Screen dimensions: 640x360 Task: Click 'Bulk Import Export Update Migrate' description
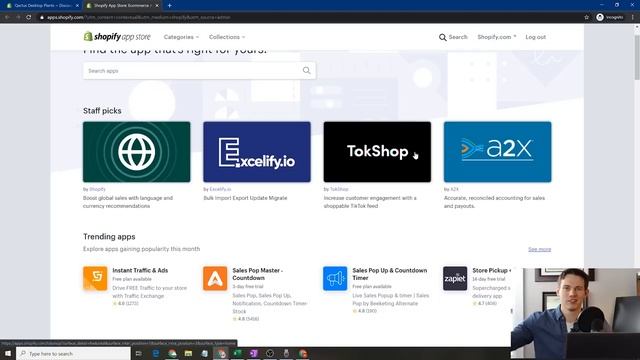pos(245,198)
